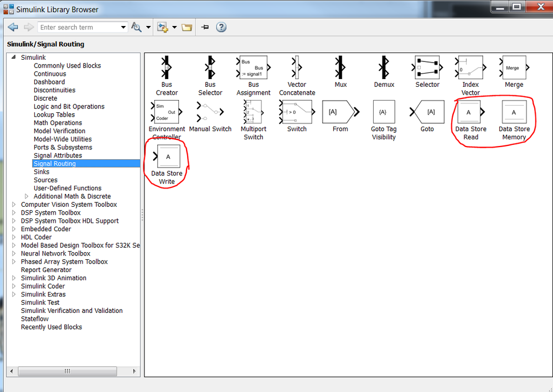Expand Additional Math & Discrete

click(27, 196)
